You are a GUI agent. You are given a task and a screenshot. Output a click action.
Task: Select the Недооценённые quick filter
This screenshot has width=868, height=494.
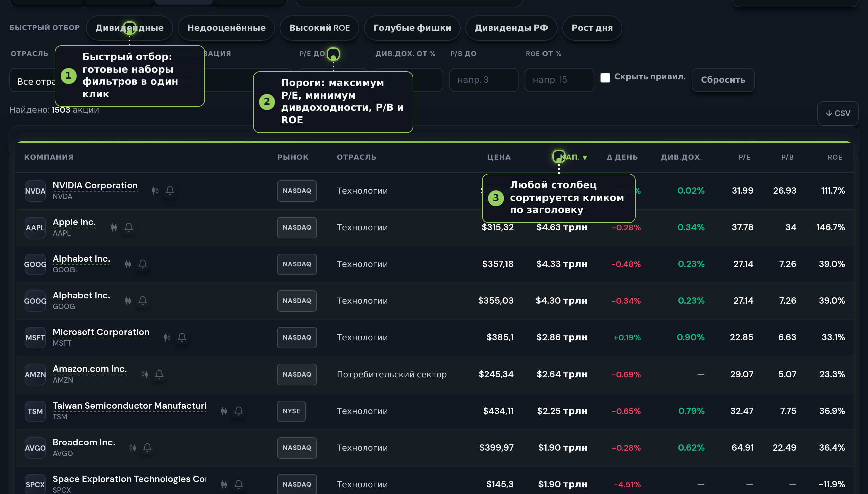[226, 28]
